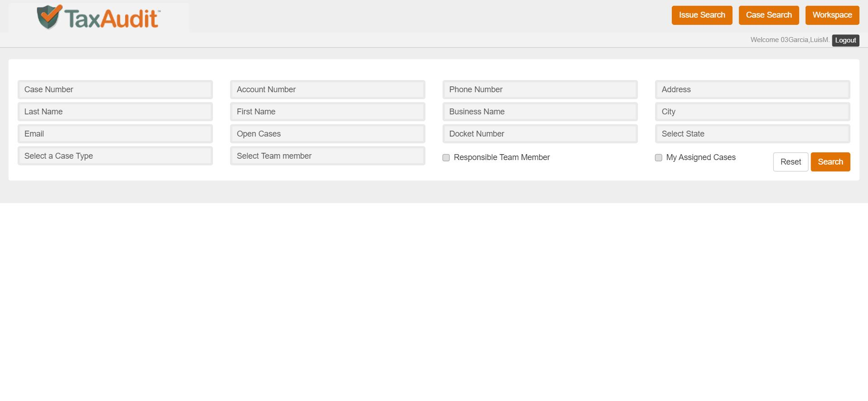Open the Workspace section
The height and width of the screenshot is (401, 868).
pos(832,15)
